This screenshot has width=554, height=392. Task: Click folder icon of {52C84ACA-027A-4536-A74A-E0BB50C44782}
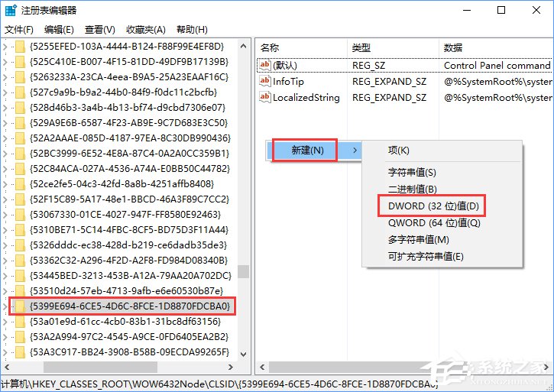(20, 169)
